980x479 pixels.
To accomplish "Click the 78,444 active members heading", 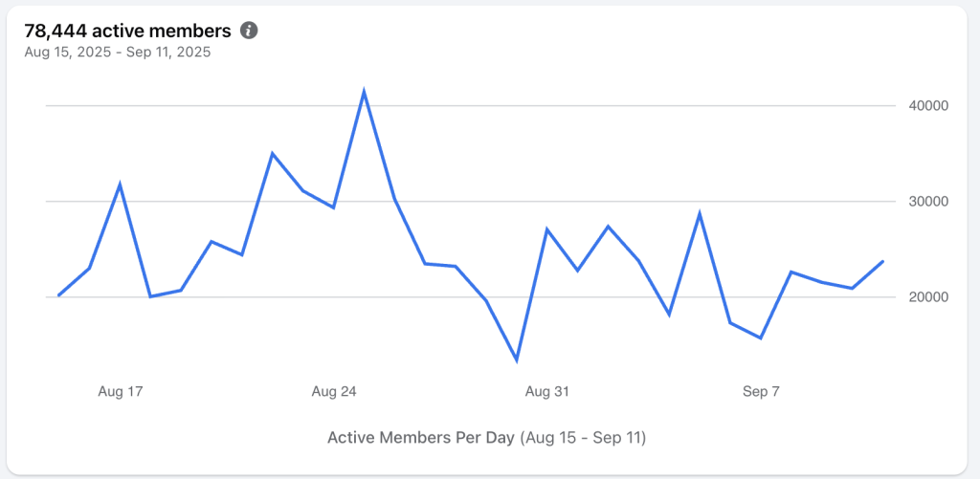I will (127, 31).
